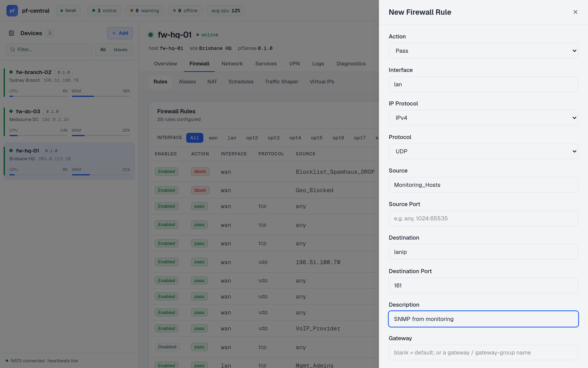Filter rules by lan interface
This screenshot has height=368, width=588.
pyautogui.click(x=232, y=138)
